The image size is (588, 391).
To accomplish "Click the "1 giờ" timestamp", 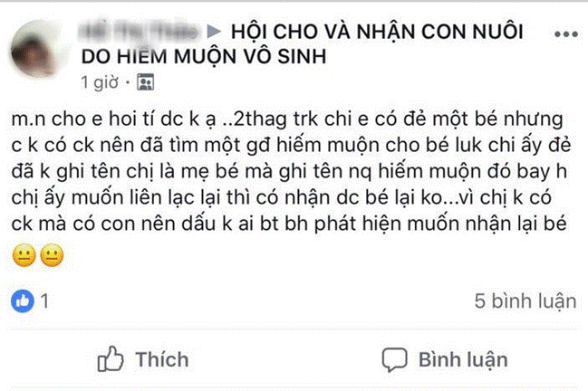I will point(100,82).
